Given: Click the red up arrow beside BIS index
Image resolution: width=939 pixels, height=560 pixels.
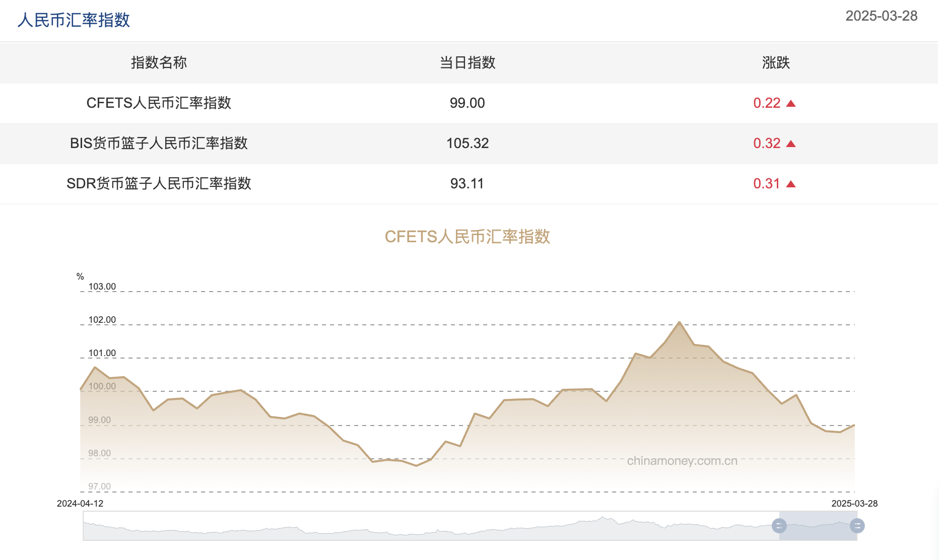Looking at the screenshot, I should click(792, 143).
